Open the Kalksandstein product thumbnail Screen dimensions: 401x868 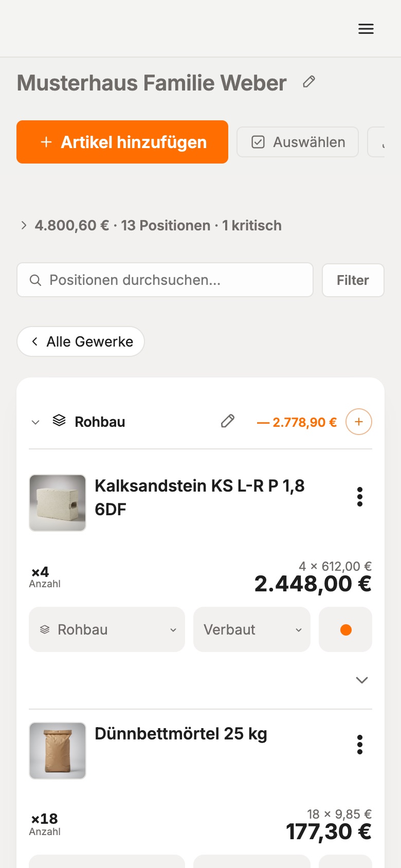pyautogui.click(x=58, y=503)
